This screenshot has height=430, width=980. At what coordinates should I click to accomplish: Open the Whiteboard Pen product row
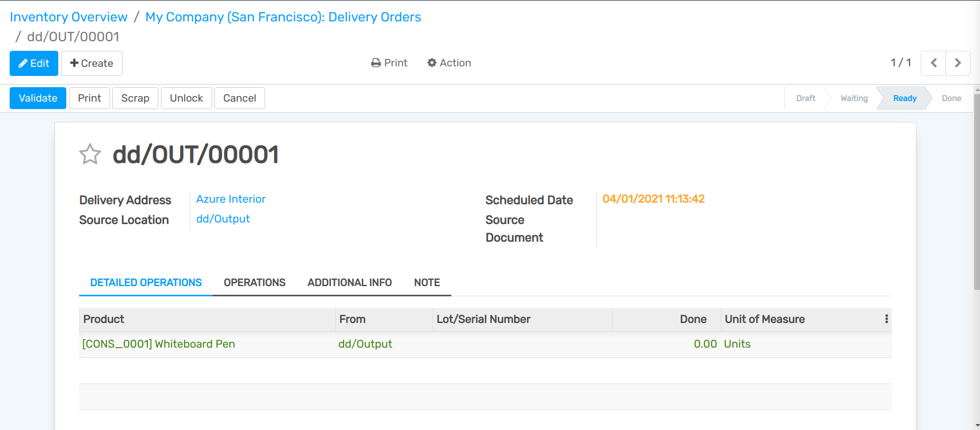tap(159, 344)
